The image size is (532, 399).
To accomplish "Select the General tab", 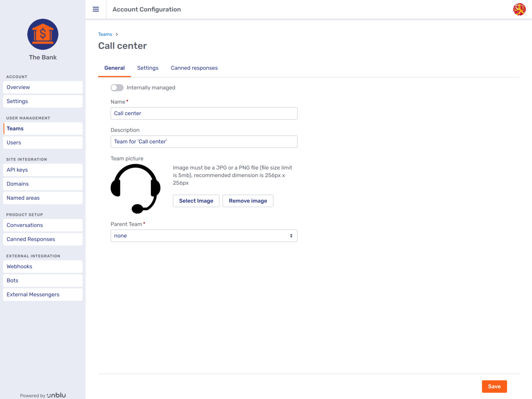I will pos(114,68).
